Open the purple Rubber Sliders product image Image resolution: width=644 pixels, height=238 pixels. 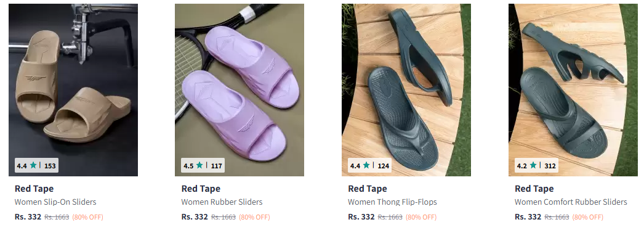[x=239, y=90]
